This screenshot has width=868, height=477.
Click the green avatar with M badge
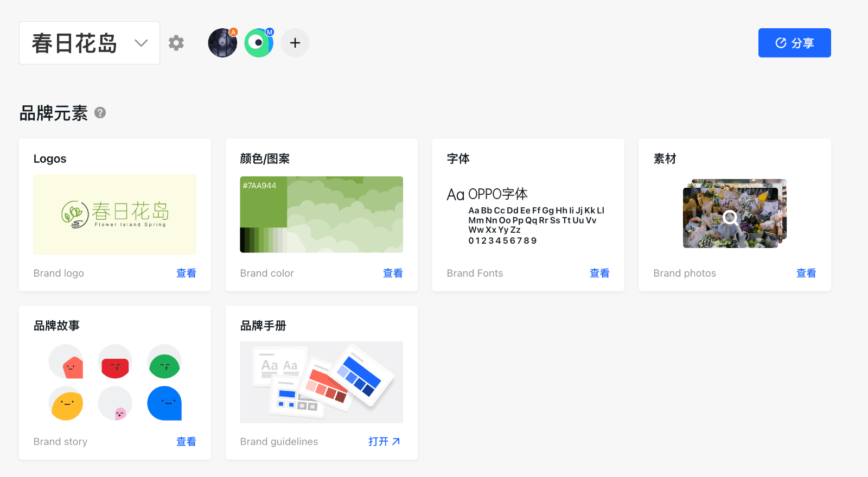(x=258, y=43)
